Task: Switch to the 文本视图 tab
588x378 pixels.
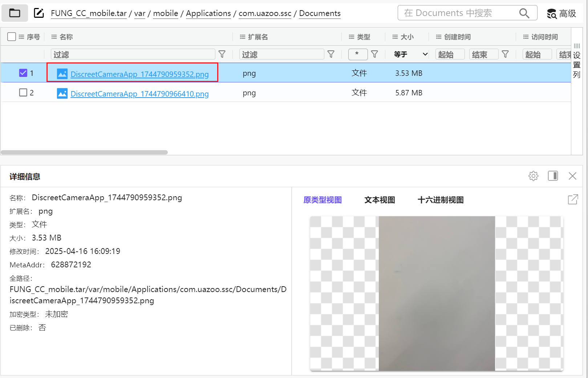Action: 380,200
